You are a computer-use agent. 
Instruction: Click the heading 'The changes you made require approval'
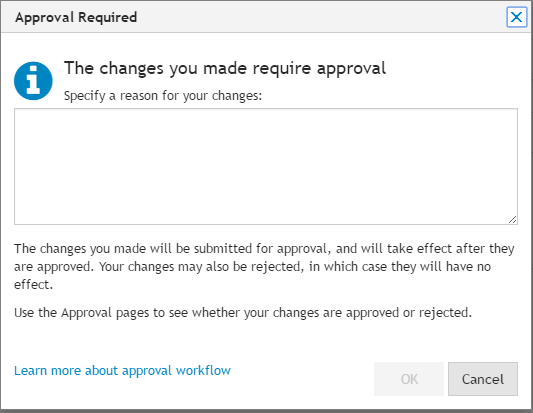pos(225,68)
